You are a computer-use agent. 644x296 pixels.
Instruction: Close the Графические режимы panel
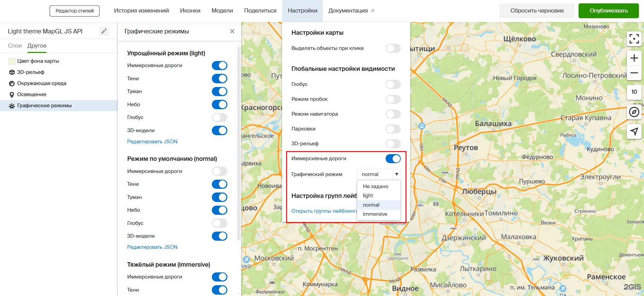tap(232, 31)
